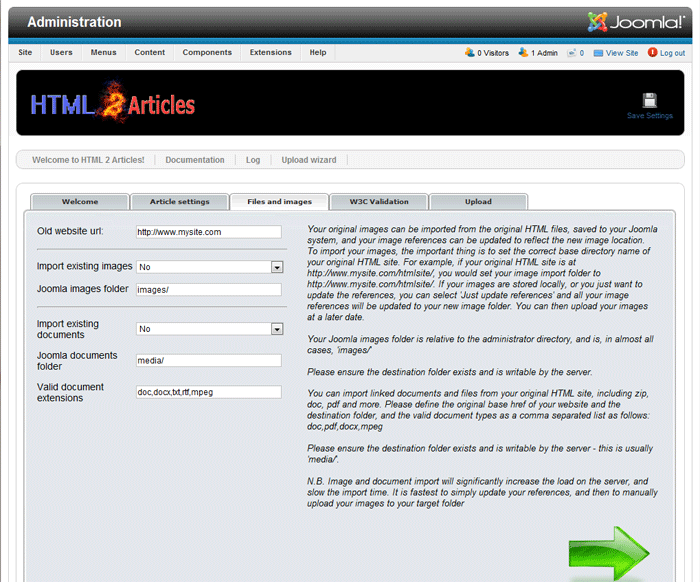
Task: Focus the Joomla images folder field
Action: tap(209, 290)
